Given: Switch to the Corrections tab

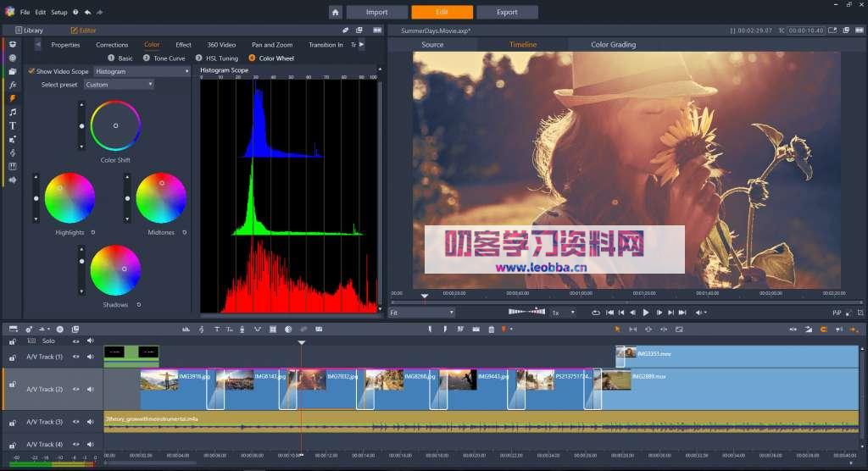Looking at the screenshot, I should (112, 45).
